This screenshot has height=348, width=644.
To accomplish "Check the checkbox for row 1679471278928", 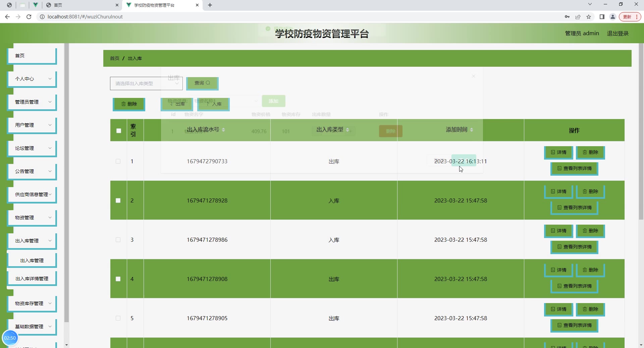I will (118, 200).
